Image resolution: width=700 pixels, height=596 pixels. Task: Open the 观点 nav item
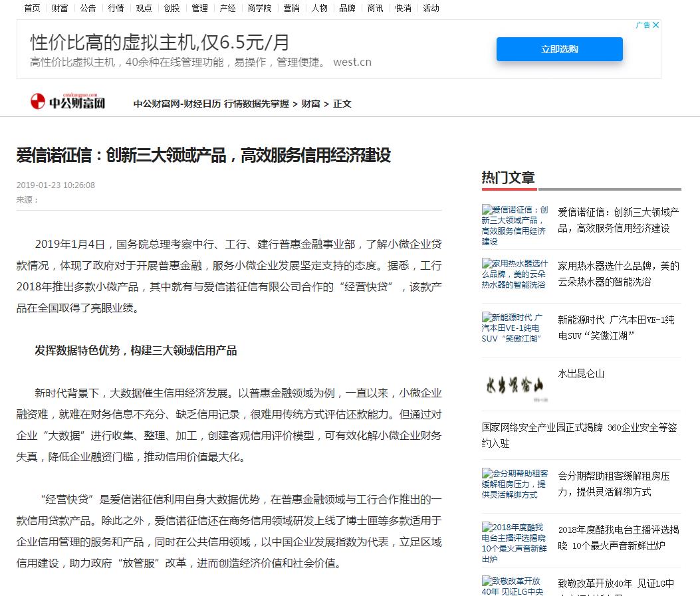coord(144,8)
